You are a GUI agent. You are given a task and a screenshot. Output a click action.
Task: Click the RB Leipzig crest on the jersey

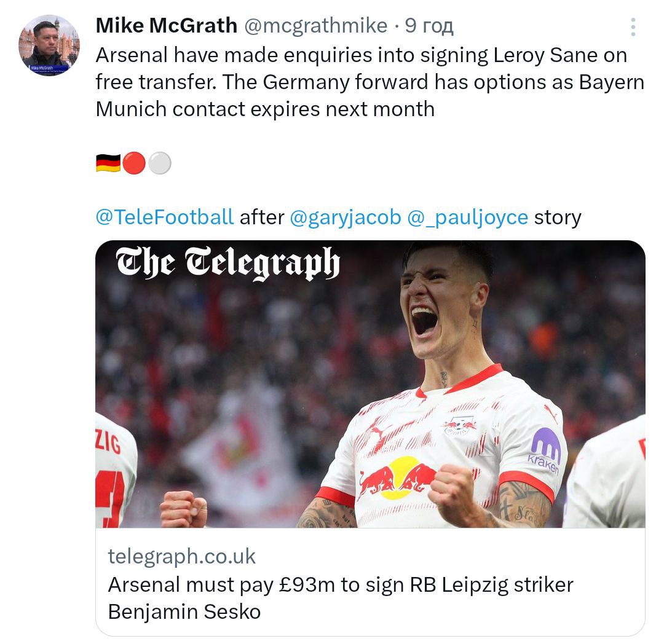[460, 425]
